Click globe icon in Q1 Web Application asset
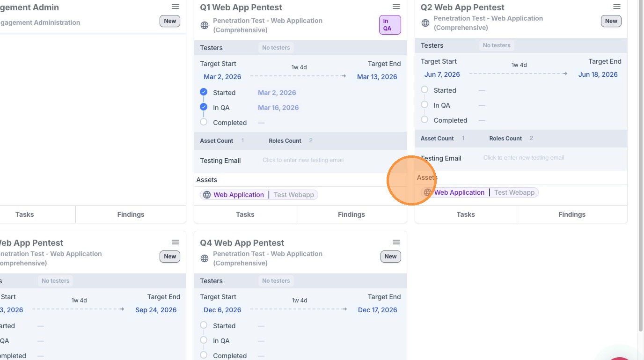 tap(207, 195)
